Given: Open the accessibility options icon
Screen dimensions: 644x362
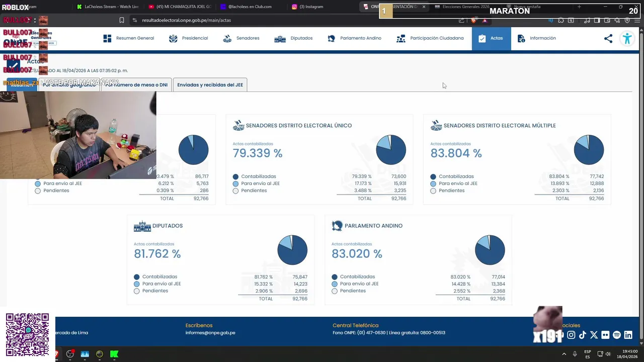Looking at the screenshot, I should coord(627,39).
